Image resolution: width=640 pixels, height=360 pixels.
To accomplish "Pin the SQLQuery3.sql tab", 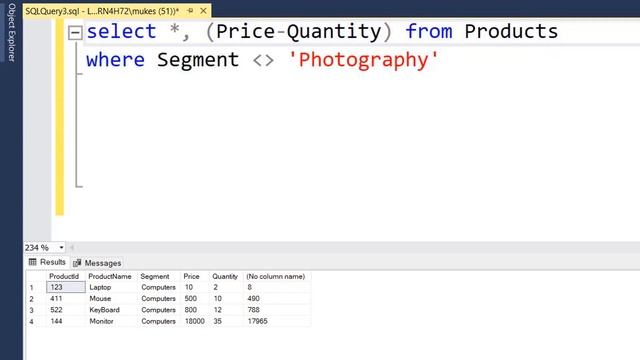I will [x=190, y=11].
